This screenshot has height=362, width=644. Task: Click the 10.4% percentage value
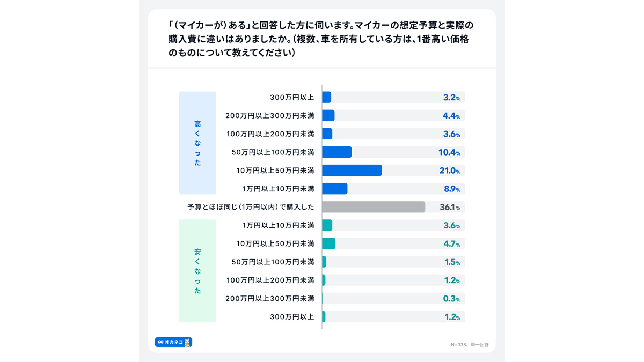point(449,153)
